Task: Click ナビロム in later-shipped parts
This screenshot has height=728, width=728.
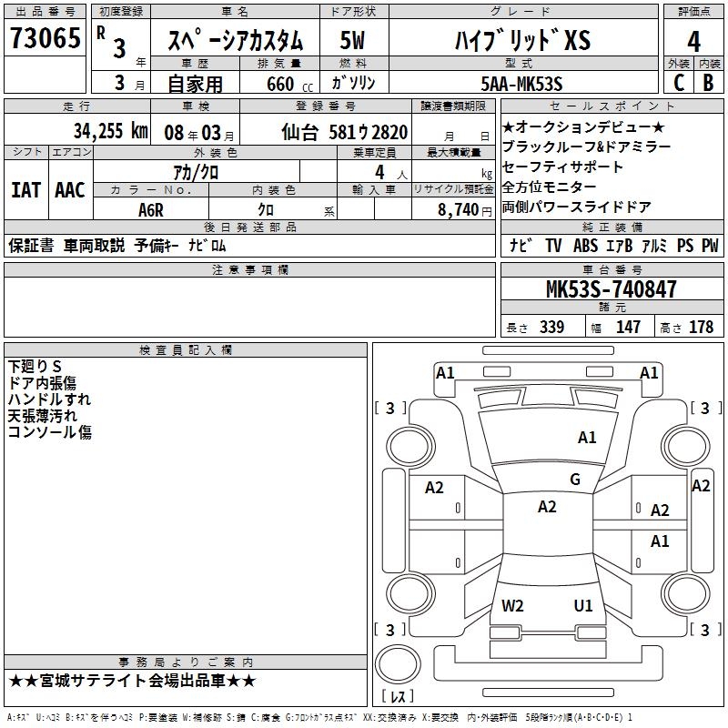Action: [x=207, y=245]
